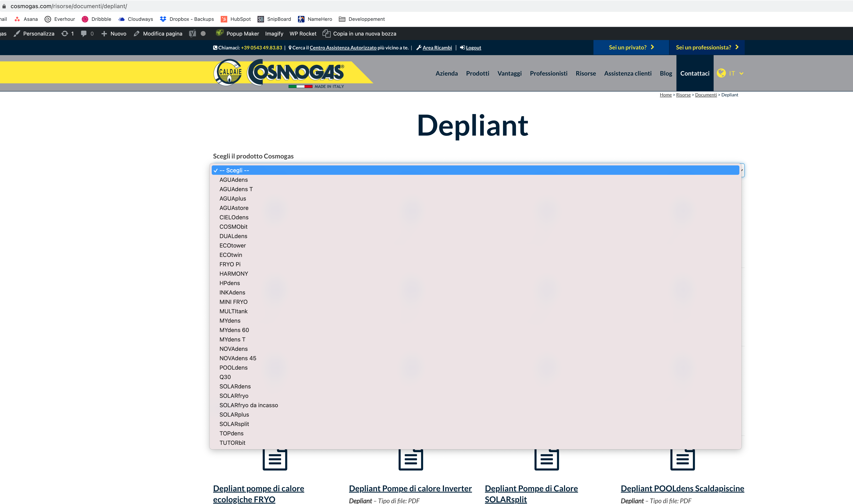The image size is (853, 504).
Task: Select Q30 option
Action: 475,377
